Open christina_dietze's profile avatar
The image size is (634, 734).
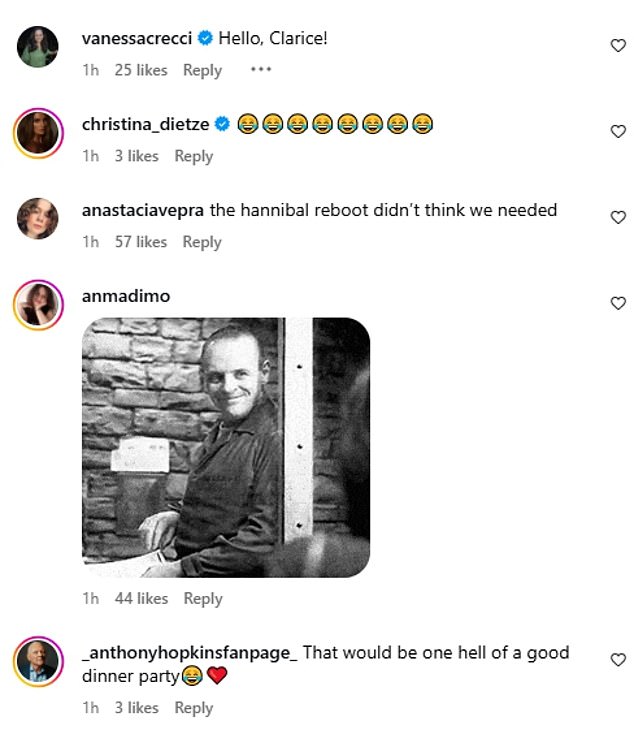pyautogui.click(x=38, y=133)
